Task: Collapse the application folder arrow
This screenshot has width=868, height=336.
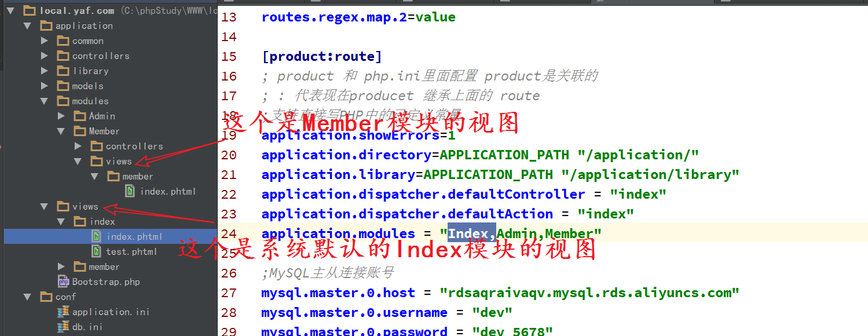Action: [x=27, y=26]
